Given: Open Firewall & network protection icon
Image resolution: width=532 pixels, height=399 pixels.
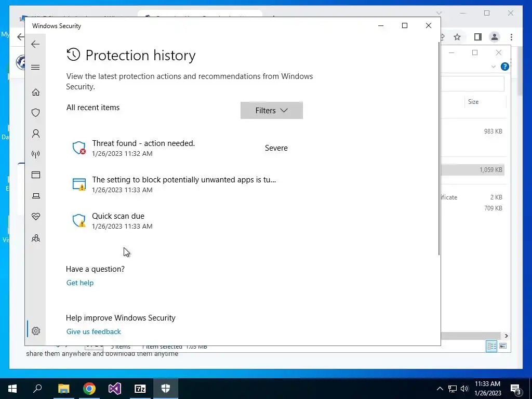Looking at the screenshot, I should coord(36,154).
